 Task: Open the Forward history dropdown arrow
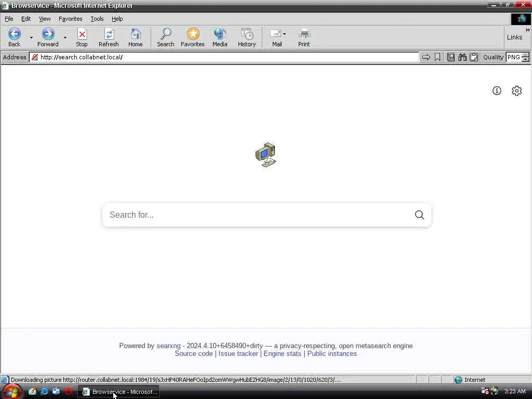click(x=65, y=37)
